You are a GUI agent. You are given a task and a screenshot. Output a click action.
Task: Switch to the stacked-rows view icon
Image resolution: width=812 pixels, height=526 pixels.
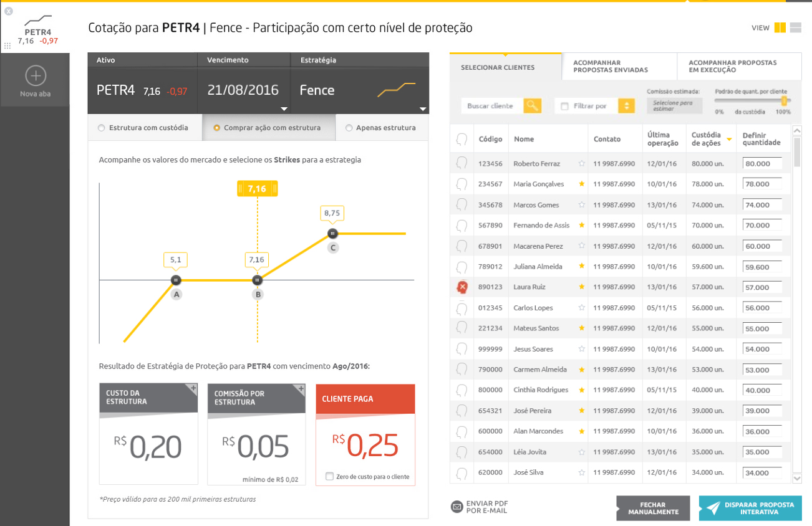795,27
